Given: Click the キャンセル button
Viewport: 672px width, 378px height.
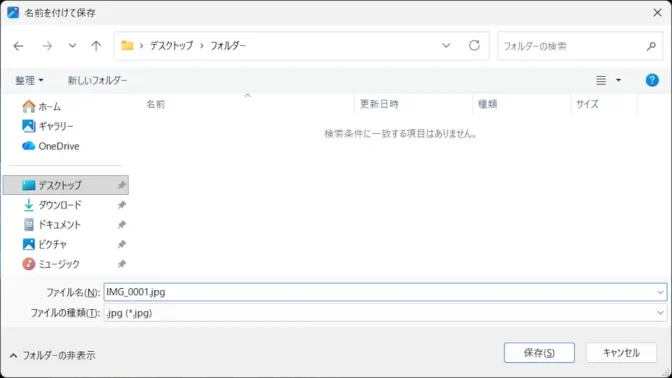Looking at the screenshot, I should tap(621, 353).
